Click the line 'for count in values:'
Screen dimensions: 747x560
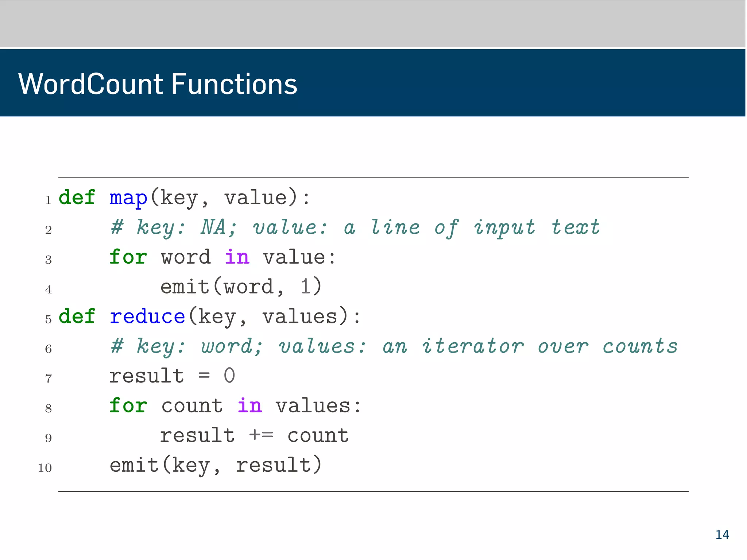(235, 405)
